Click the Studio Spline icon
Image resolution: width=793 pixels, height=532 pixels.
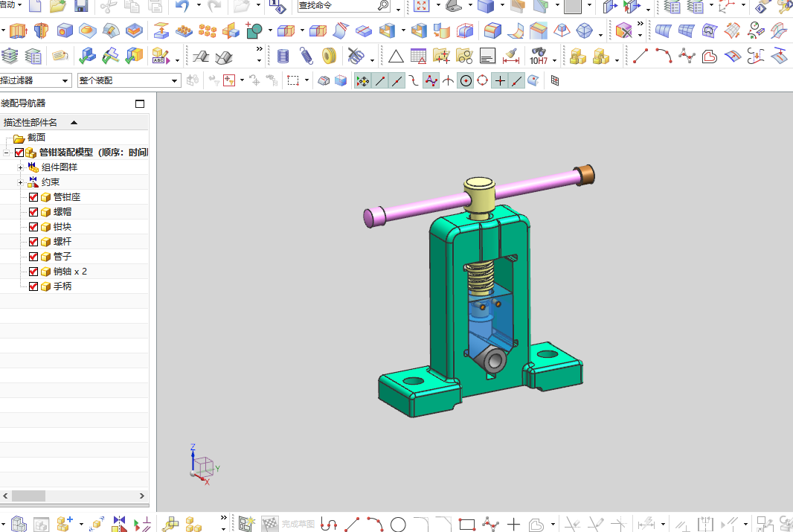[687, 56]
